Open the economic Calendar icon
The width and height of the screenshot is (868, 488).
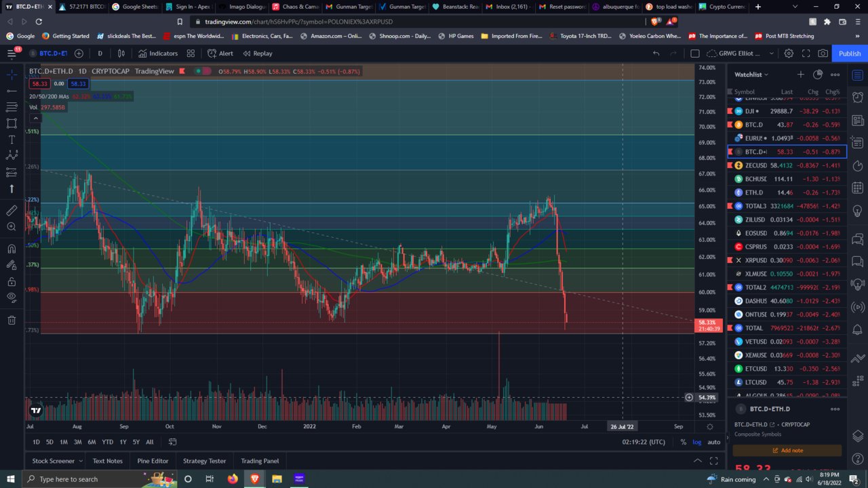click(x=858, y=189)
